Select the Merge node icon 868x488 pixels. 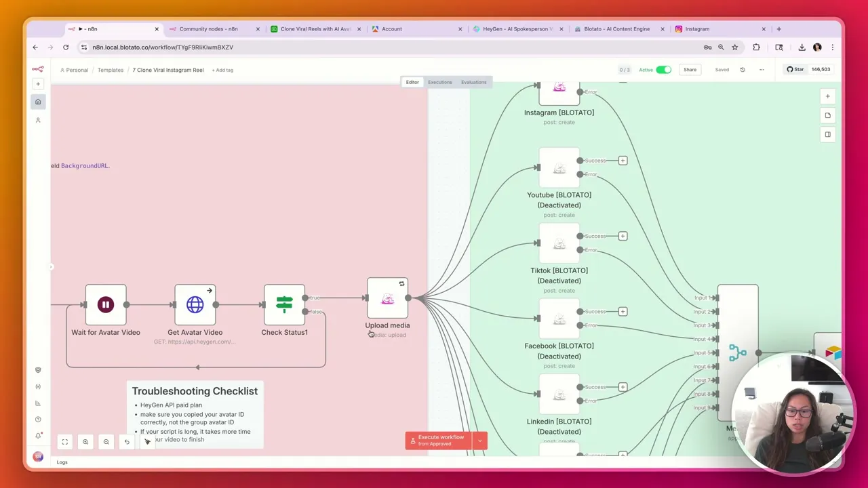tap(738, 352)
